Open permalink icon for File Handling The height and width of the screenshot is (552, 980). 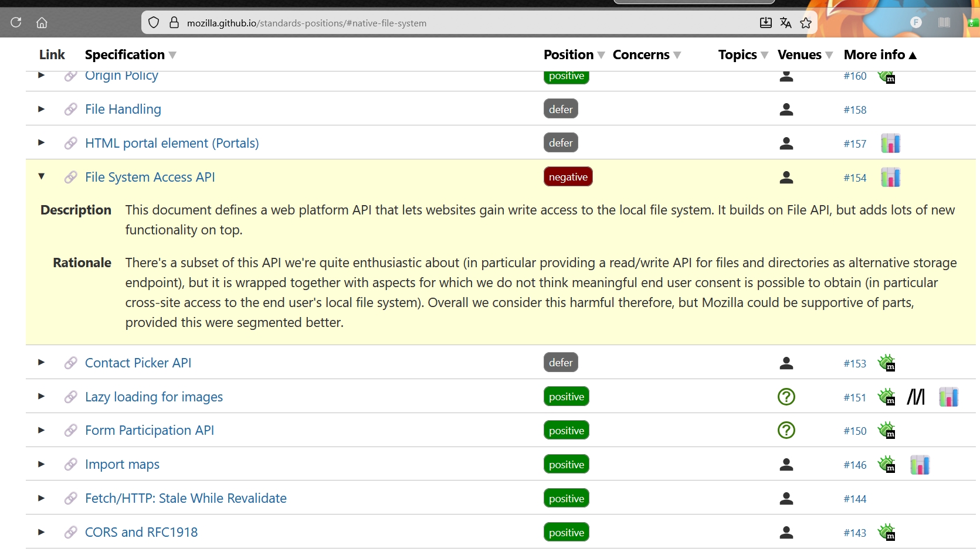(x=71, y=110)
